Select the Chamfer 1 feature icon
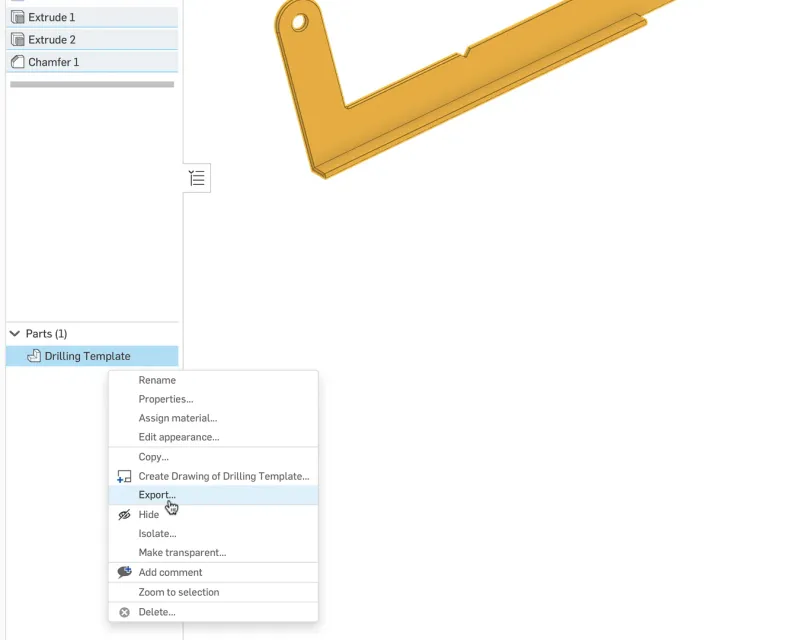 coord(17,62)
